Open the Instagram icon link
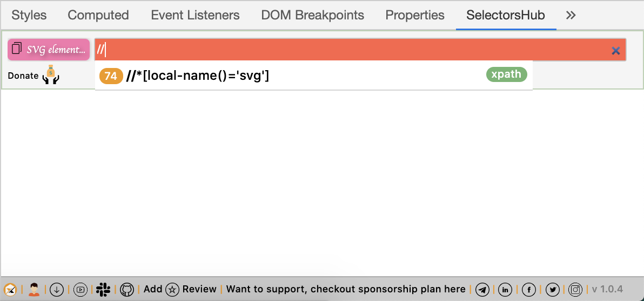 pos(576,290)
